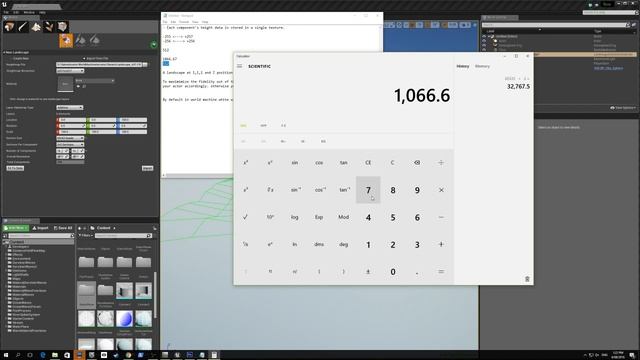Open Windows taskbar search
Image resolution: width=640 pixels, height=360 pixels.
[x=18, y=355]
